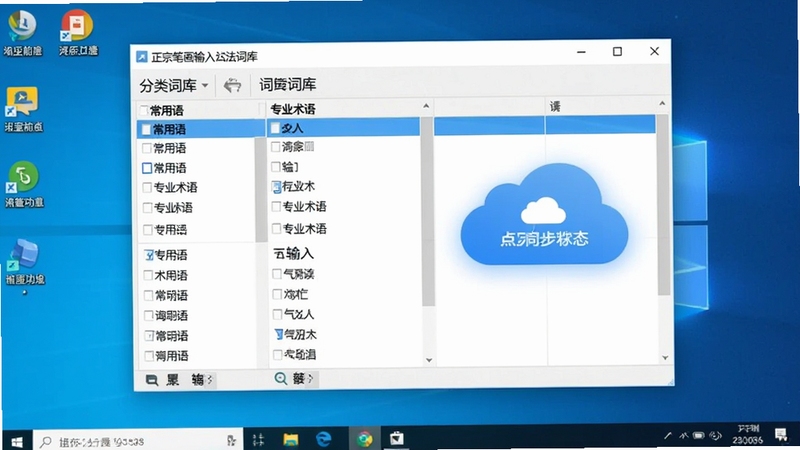
Task: Uncheck the ticked 专用语 checkbox
Action: (x=148, y=255)
